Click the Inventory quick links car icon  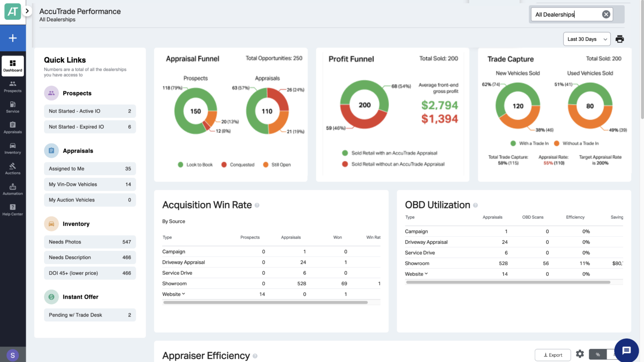click(x=51, y=224)
